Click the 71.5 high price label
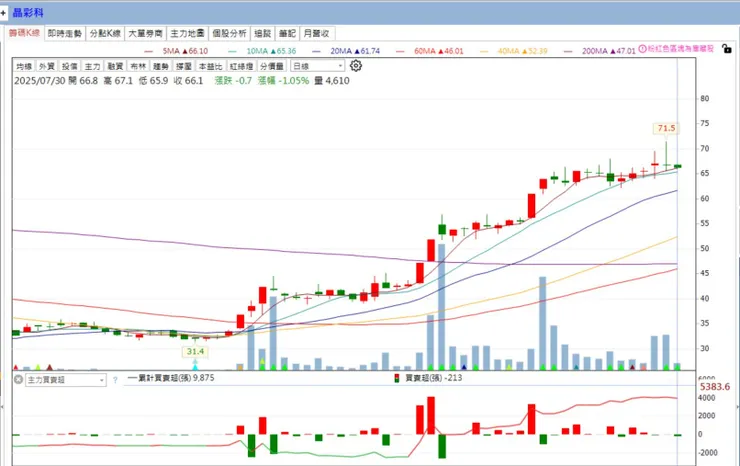 click(666, 128)
